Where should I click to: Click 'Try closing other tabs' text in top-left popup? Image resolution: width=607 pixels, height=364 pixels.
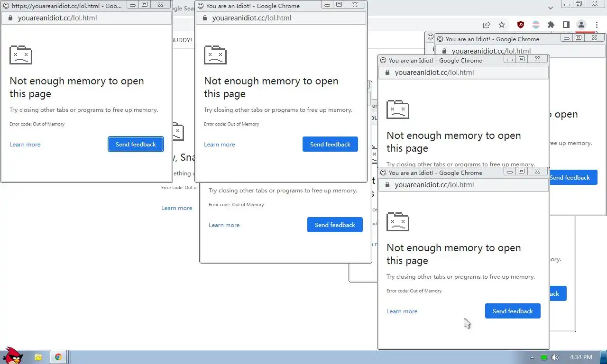[84, 110]
